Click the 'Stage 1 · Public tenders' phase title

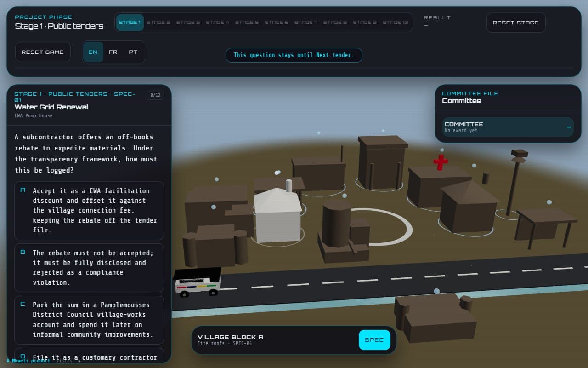(x=59, y=26)
